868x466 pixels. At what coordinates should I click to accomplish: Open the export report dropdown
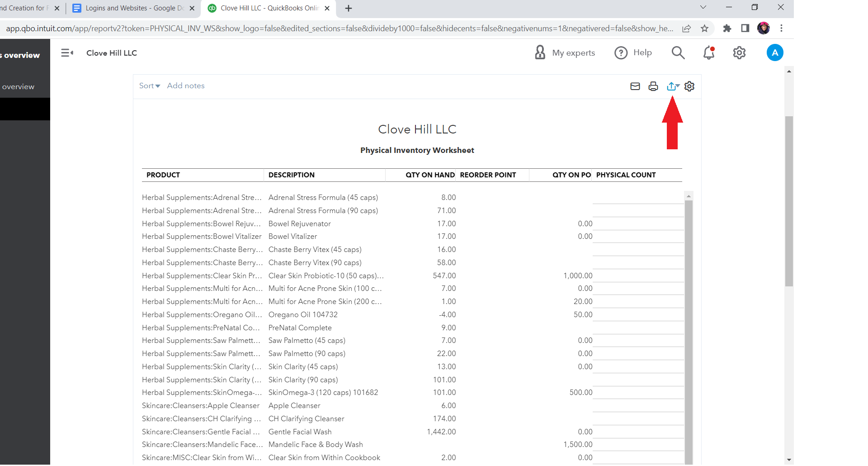pyautogui.click(x=673, y=86)
